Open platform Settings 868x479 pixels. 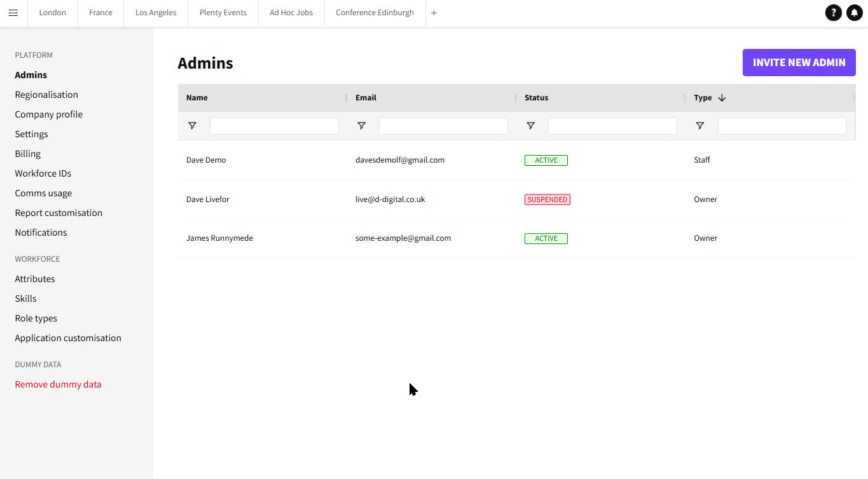pyautogui.click(x=32, y=134)
